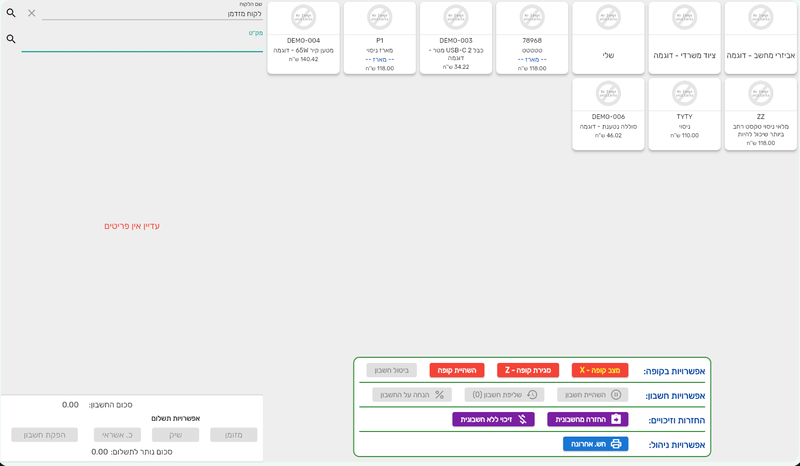Viewport: 800px width, 466px height.
Task: Click the crossed icon on זיכוי ללא חשבונית
Action: point(522,420)
